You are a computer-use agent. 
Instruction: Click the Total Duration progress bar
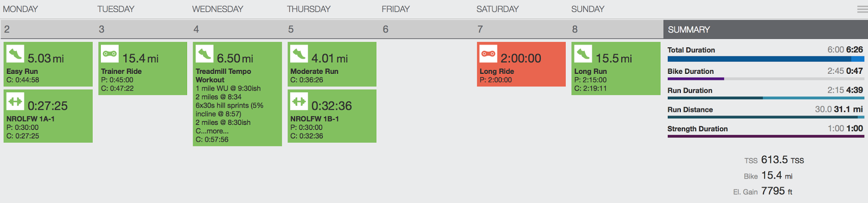765,59
